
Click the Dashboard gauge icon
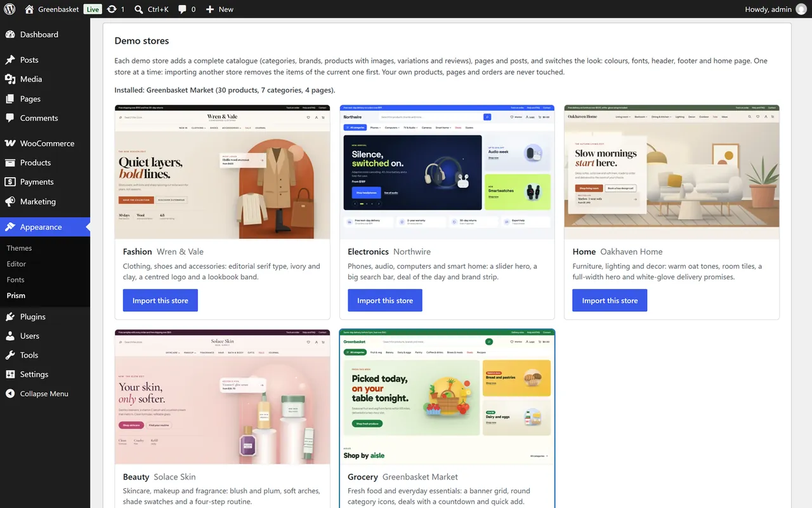10,34
